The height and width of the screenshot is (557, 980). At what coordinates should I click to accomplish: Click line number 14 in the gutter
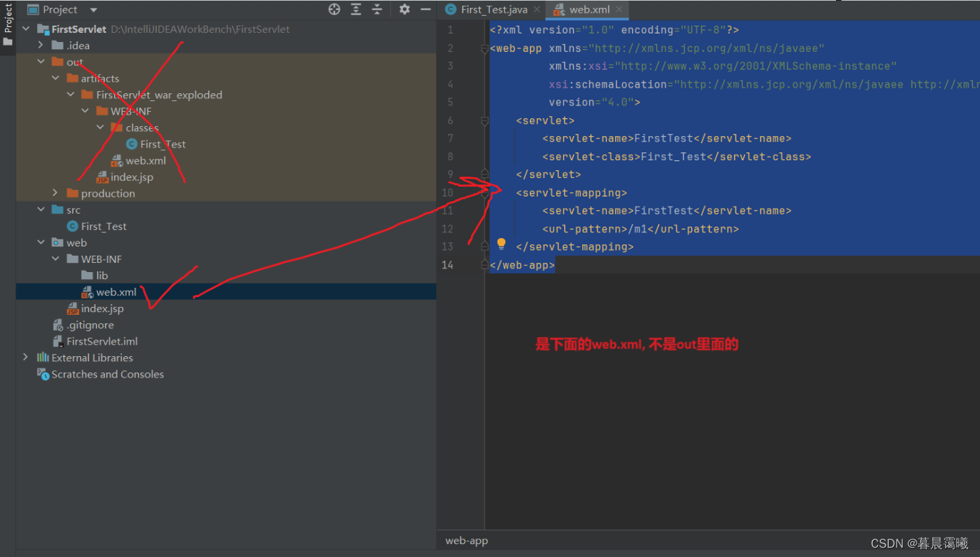click(447, 265)
